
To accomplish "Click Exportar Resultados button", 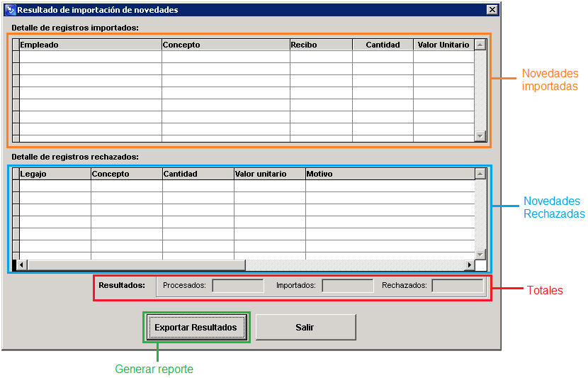I will click(x=196, y=328).
